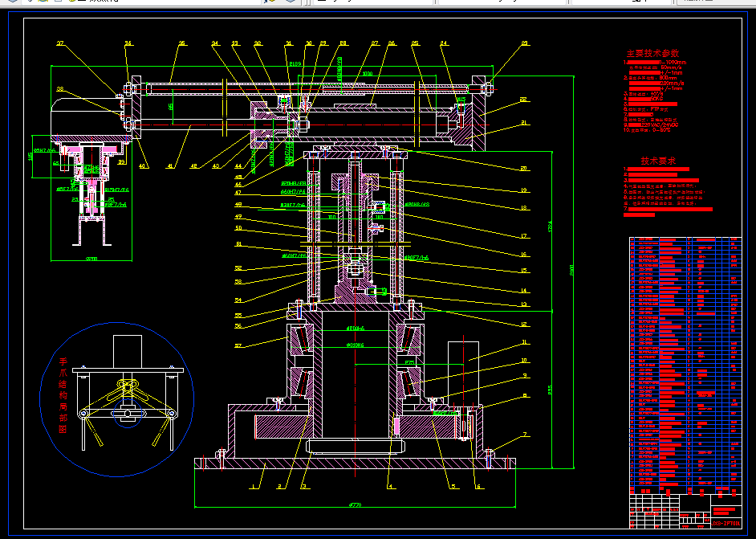Pick part callout number 13

(x=524, y=304)
